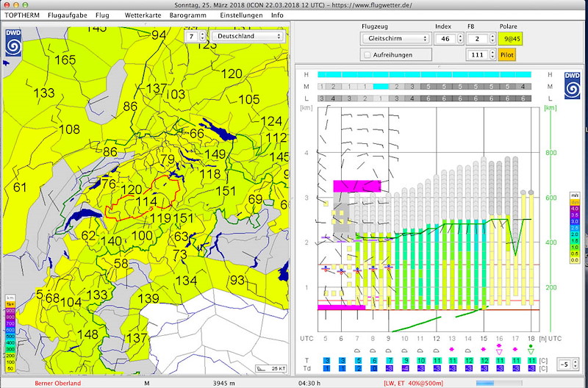This screenshot has height=388, width=588.
Task: Click map value 114 in the red region
Action: pyautogui.click(x=146, y=202)
